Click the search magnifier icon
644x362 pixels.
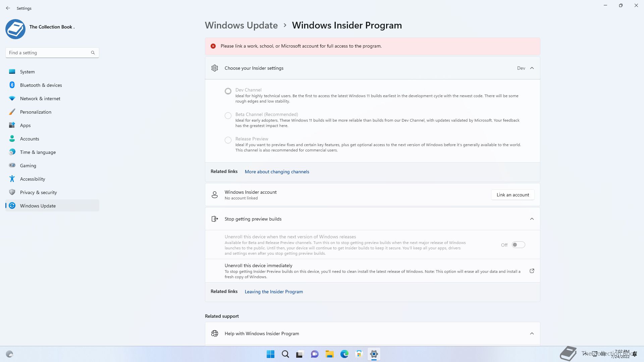point(93,53)
